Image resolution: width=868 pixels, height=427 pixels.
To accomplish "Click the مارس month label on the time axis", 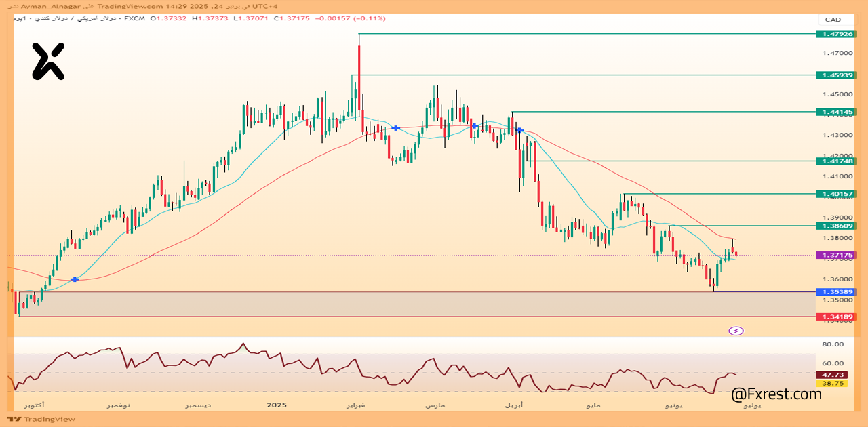I will click(x=435, y=405).
